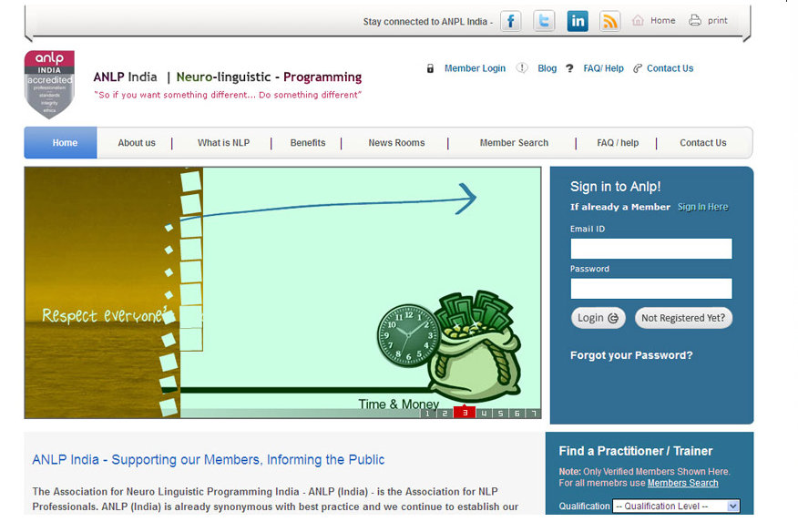Open the LinkedIn icon in top bar
This screenshot has height=532, width=798.
pyautogui.click(x=578, y=21)
